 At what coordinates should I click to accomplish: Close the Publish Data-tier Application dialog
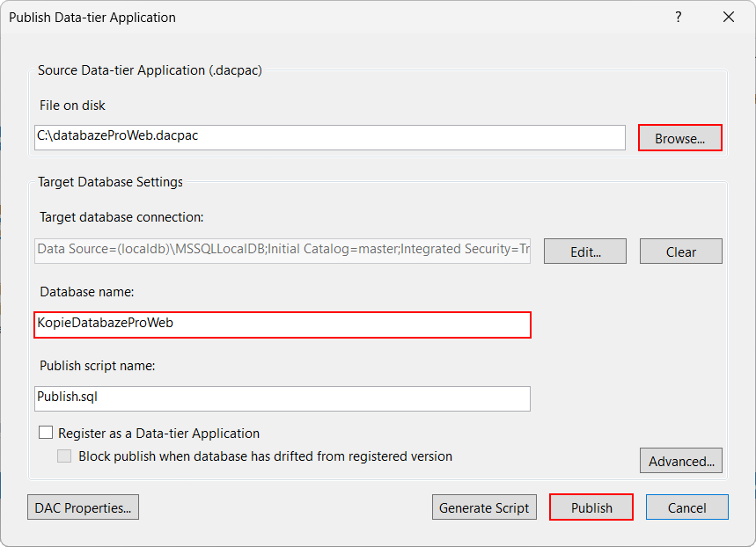coord(728,17)
